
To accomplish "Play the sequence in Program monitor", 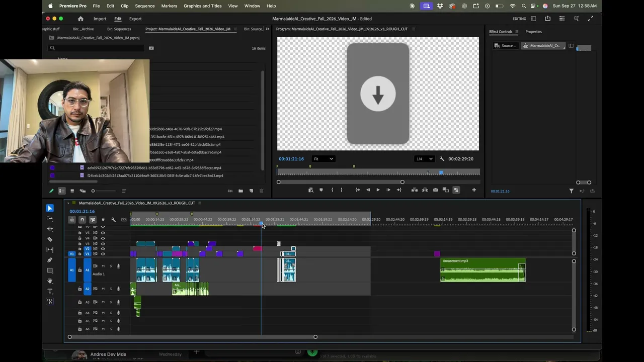I will click(378, 190).
